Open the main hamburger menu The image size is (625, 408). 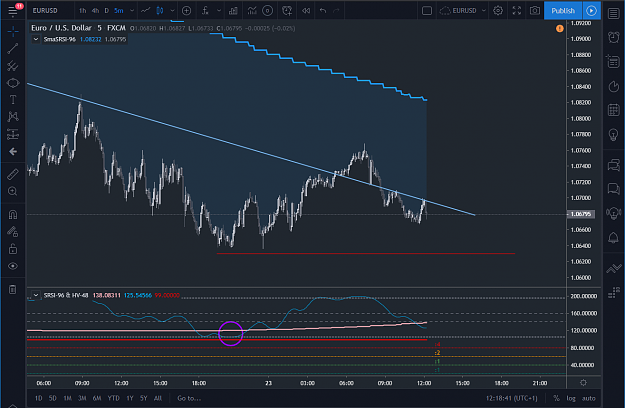[13, 11]
